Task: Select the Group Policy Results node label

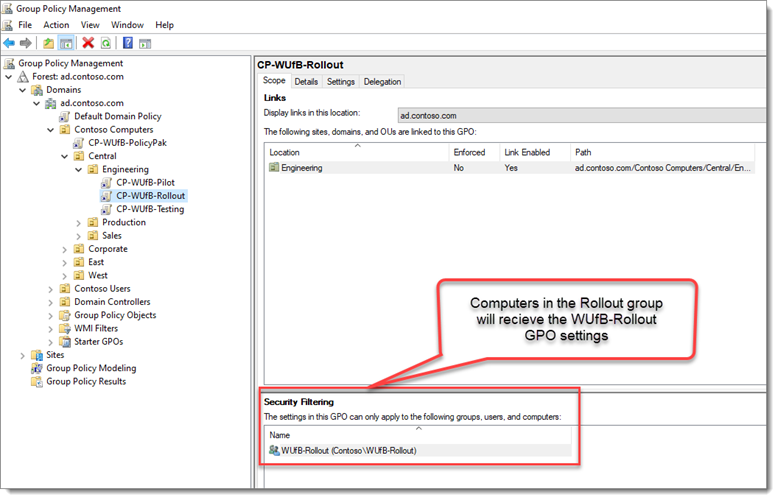Action: coord(86,381)
